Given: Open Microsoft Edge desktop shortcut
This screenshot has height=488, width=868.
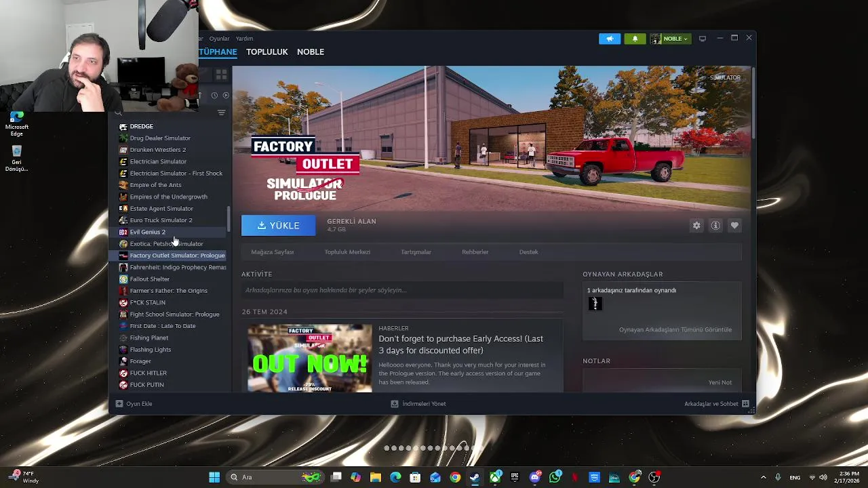Looking at the screenshot, I should tap(16, 124).
